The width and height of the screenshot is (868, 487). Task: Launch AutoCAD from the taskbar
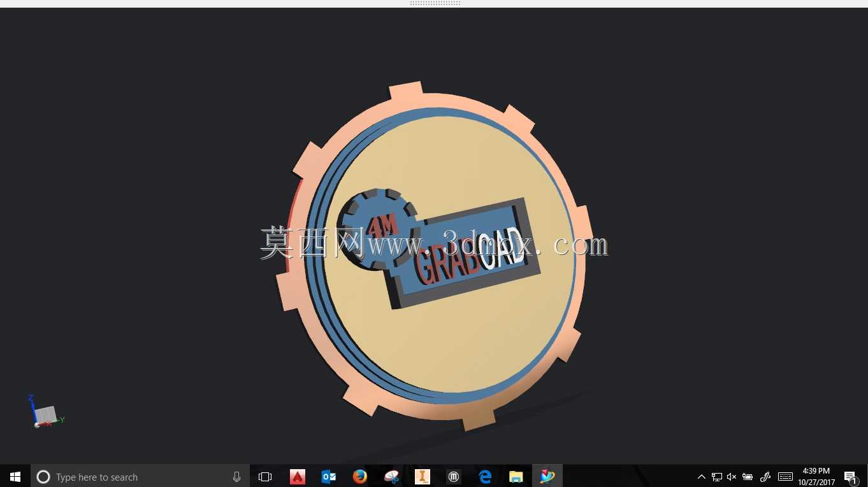[298, 476]
